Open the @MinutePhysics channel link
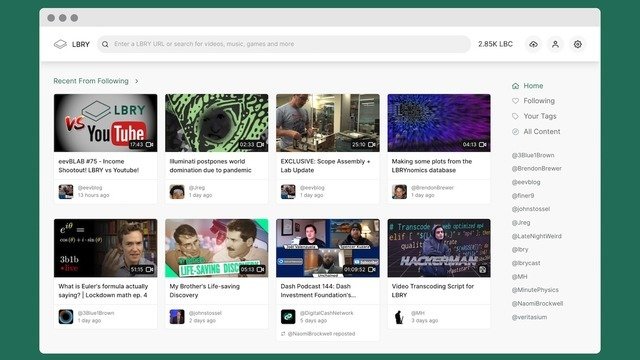 point(535,290)
